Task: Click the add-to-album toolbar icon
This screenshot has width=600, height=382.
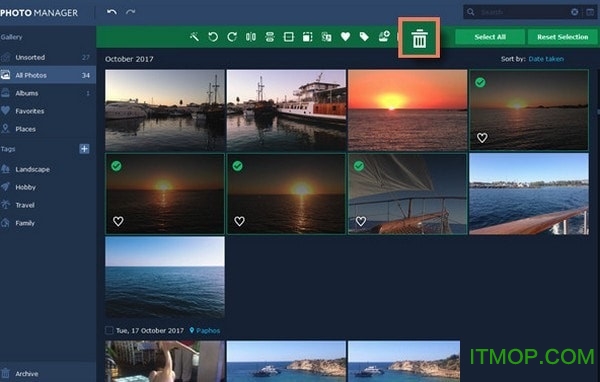Action: (384, 36)
